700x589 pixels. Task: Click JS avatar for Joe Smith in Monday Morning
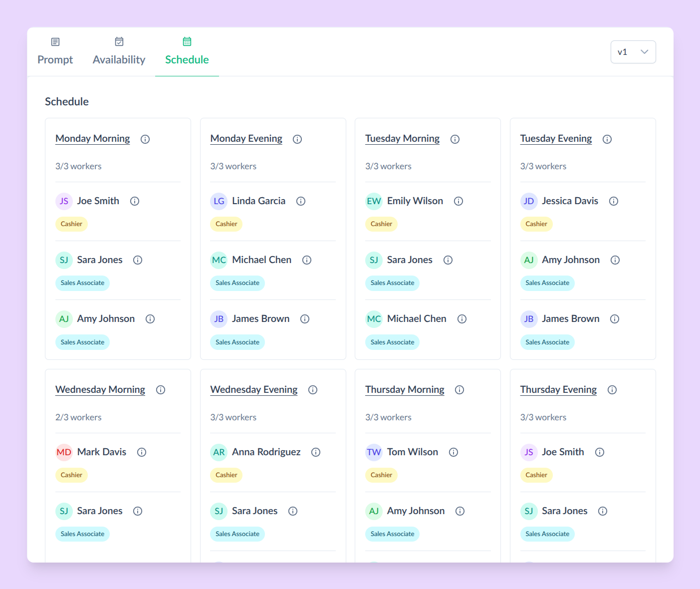pos(64,201)
